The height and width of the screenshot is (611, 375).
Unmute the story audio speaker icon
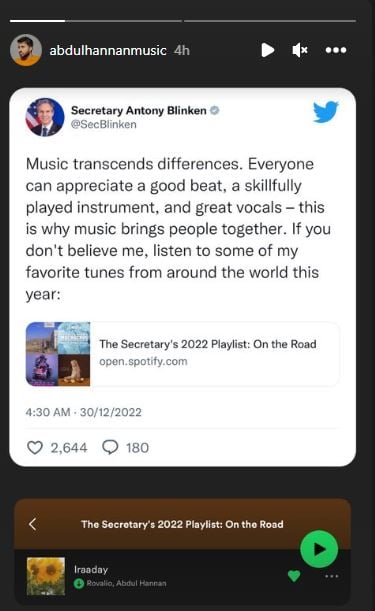coord(300,50)
